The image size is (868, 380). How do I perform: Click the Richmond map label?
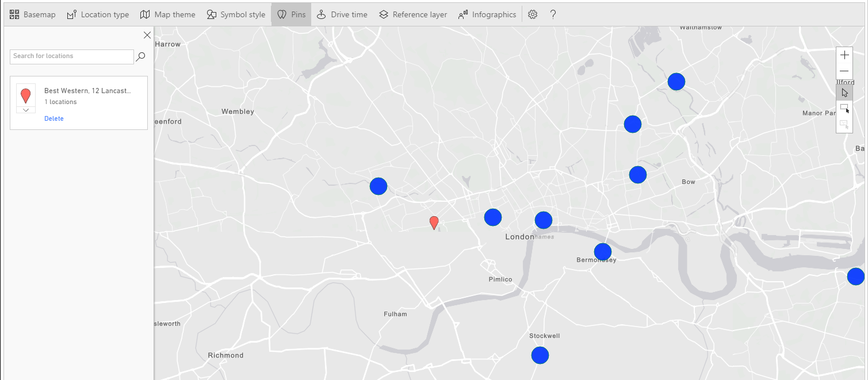[x=226, y=355]
